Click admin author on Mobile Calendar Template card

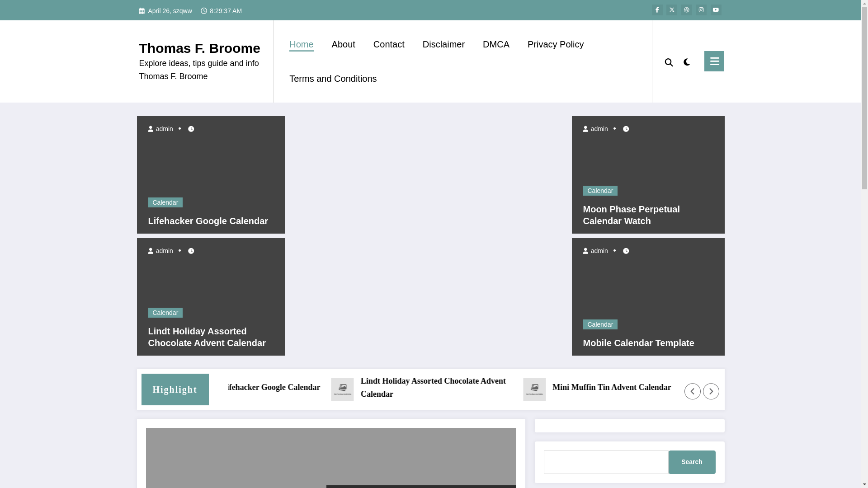tap(595, 251)
